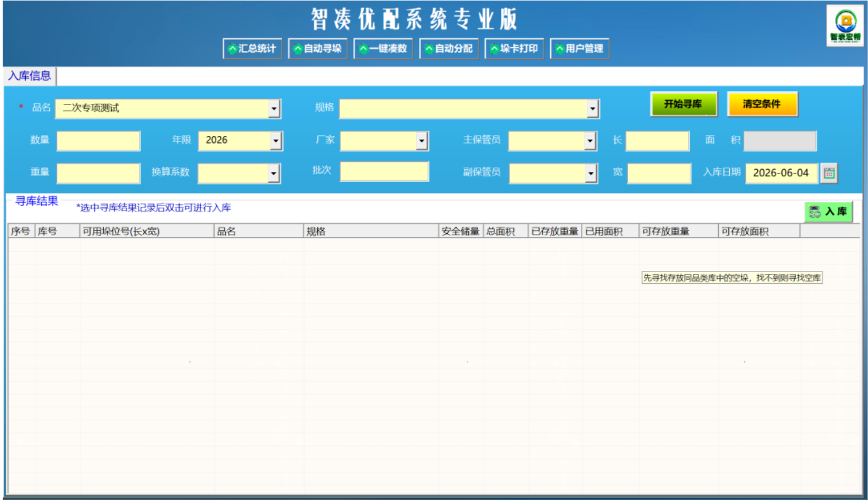The width and height of the screenshot is (868, 500).
Task: Click the 已存放重量 column header
Action: (x=555, y=231)
